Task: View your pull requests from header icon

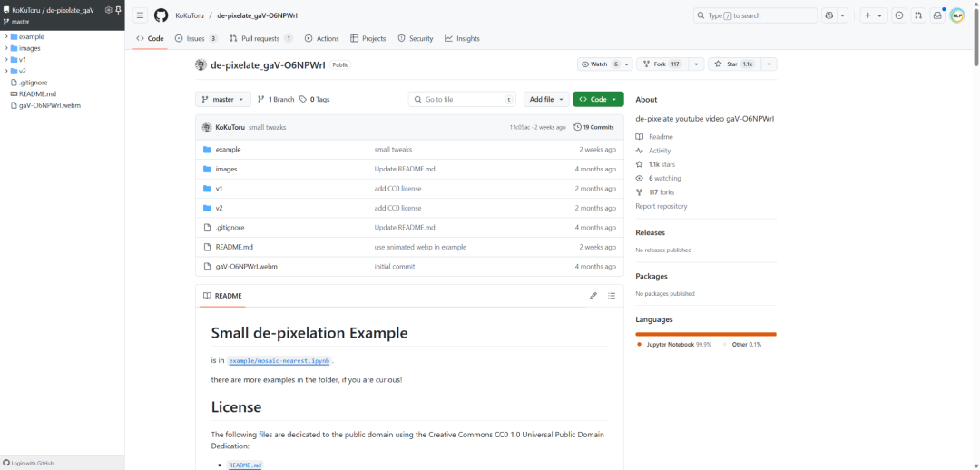Action: tap(917, 15)
